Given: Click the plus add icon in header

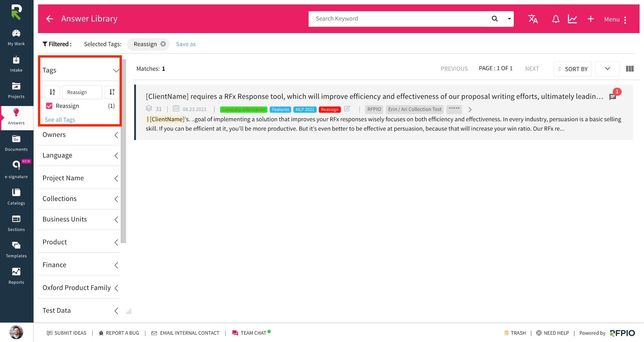Looking at the screenshot, I should [591, 19].
